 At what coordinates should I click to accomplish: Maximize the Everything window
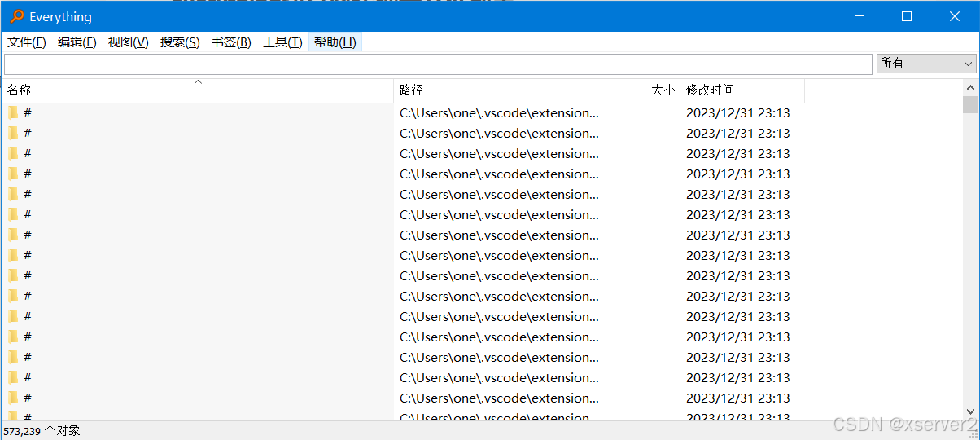907,16
